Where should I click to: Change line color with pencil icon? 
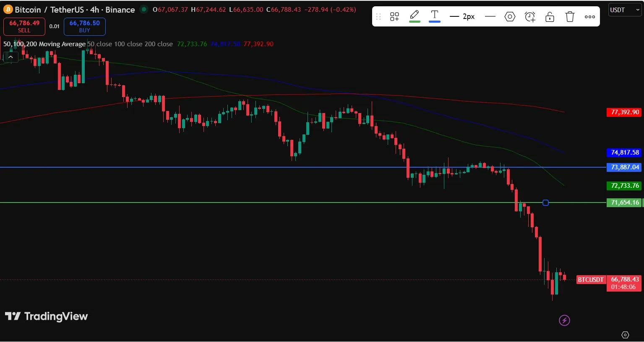pos(415,16)
